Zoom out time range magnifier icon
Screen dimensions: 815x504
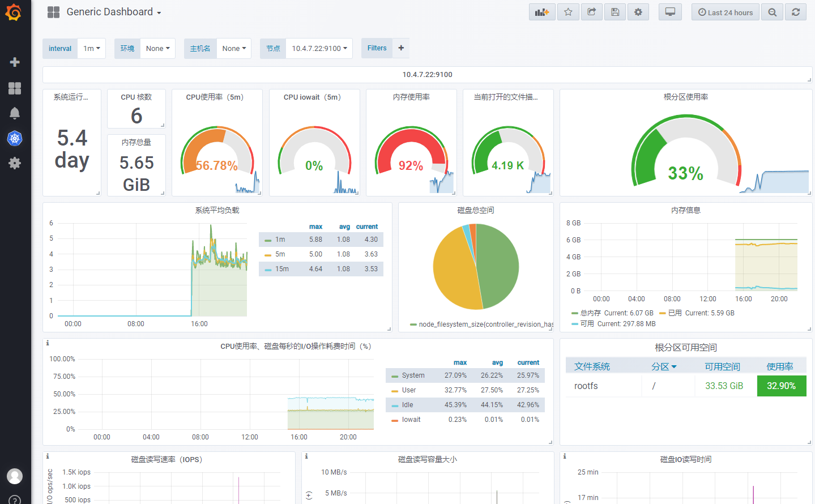773,12
